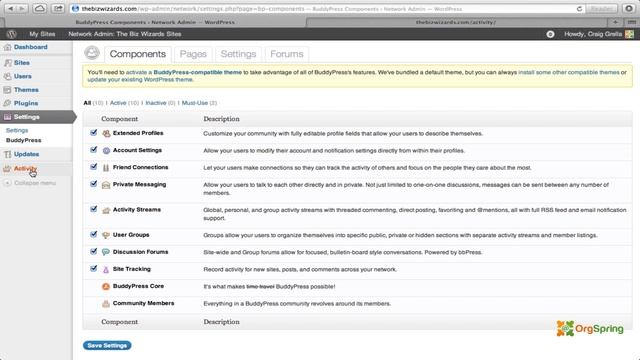This screenshot has height=360, width=640.
Task: Uncheck the Account Settings checkbox
Action: (93, 150)
